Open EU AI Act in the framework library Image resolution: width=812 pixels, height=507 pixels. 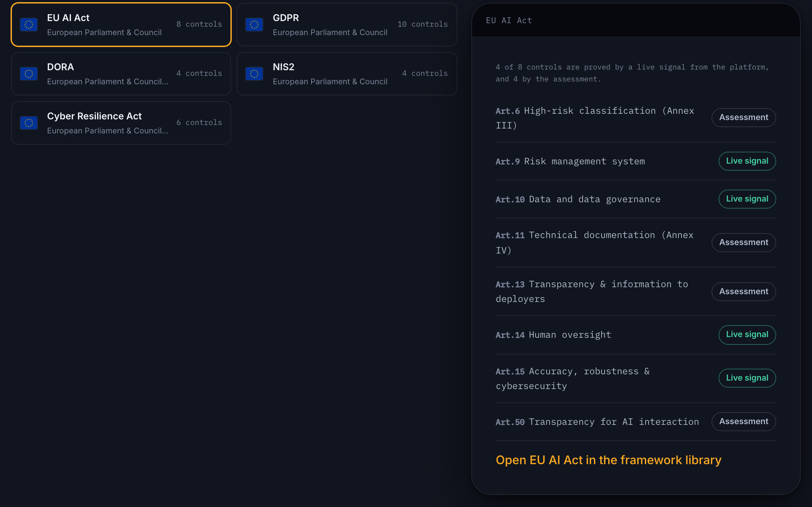point(608,460)
